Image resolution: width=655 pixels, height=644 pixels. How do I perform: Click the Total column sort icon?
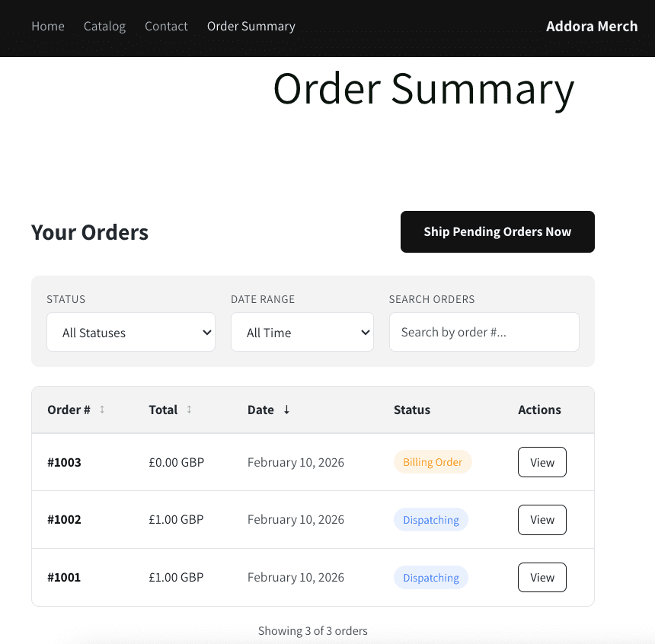point(189,410)
